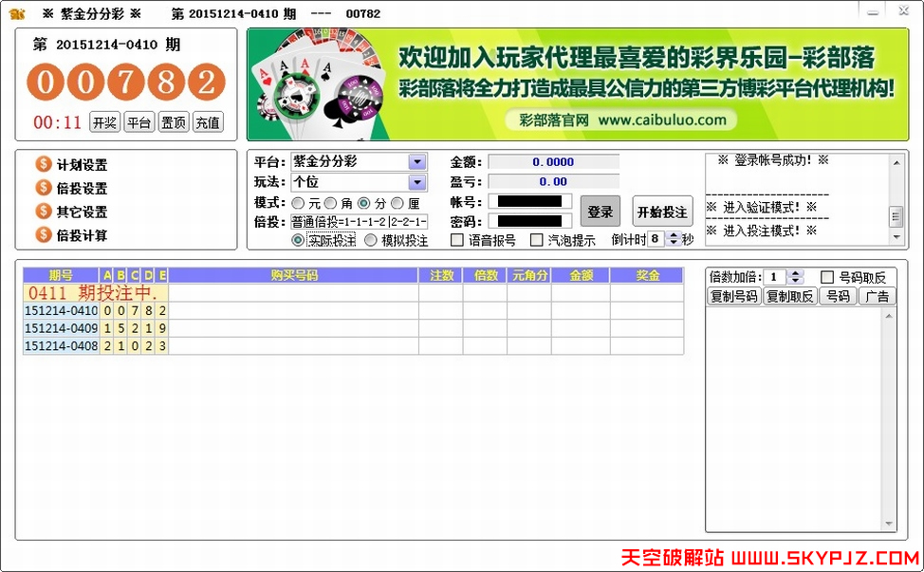
Task: Open the 倍投计算 calculator
Action: coord(81,235)
